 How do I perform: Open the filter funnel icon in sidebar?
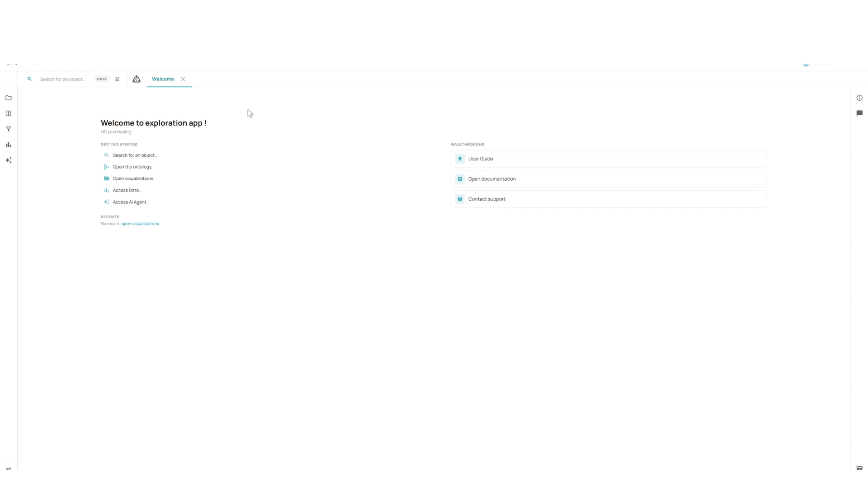click(x=9, y=129)
